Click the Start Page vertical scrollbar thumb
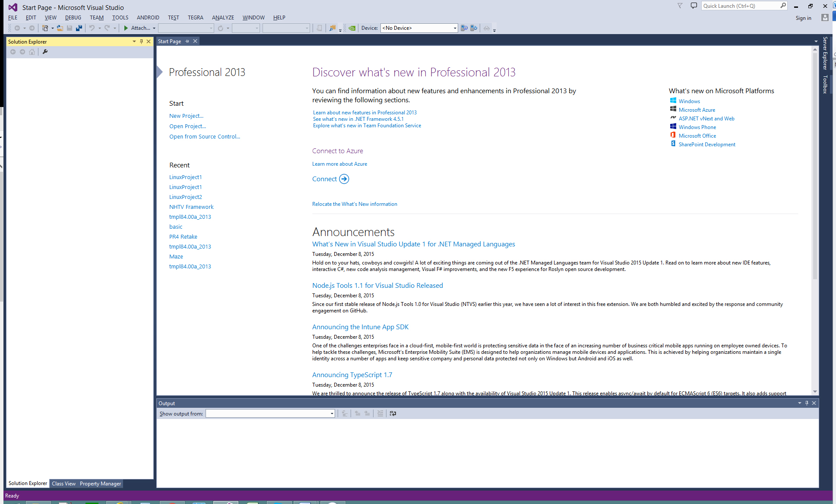The height and width of the screenshot is (504, 836). pos(815,166)
